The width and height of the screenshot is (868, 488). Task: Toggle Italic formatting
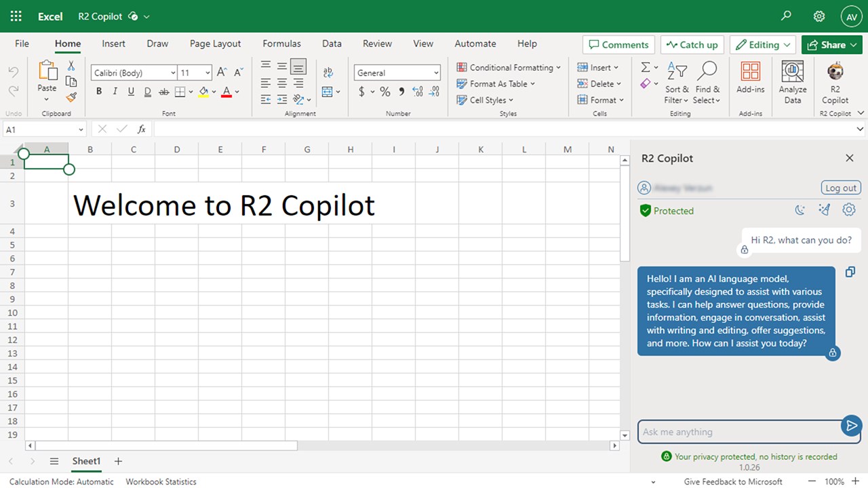pos(115,91)
